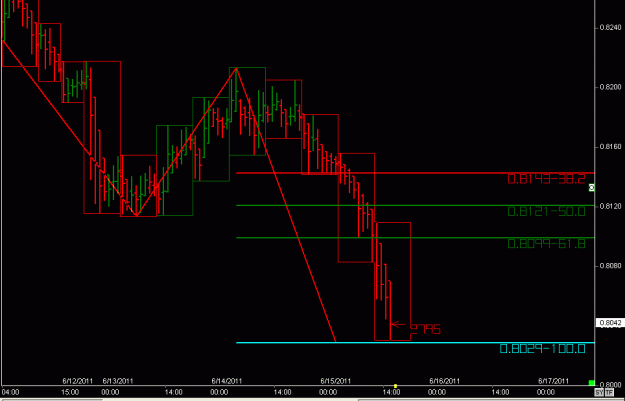Click the 6/15/2011 date label
This screenshot has height=401, width=625.
pyautogui.click(x=336, y=381)
